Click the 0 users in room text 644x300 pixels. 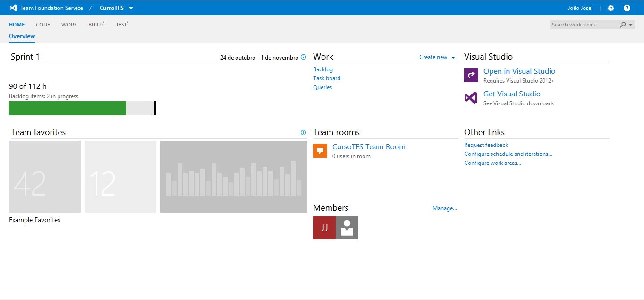351,156
